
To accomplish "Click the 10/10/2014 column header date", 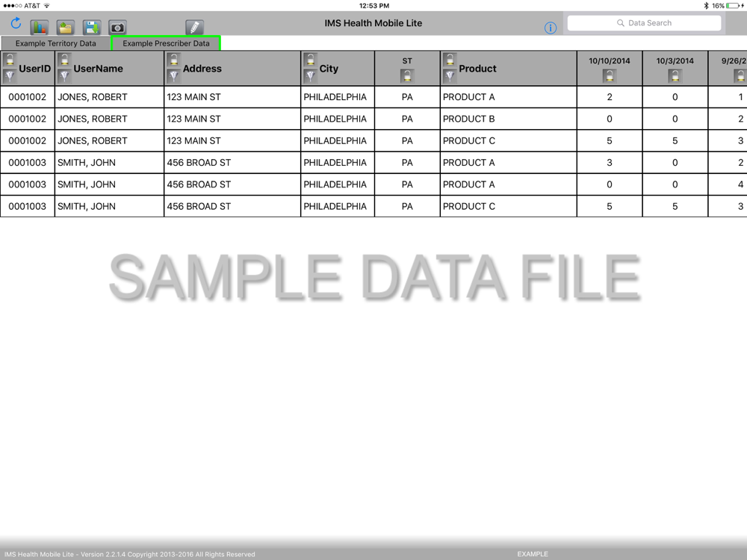I will coord(610,61).
